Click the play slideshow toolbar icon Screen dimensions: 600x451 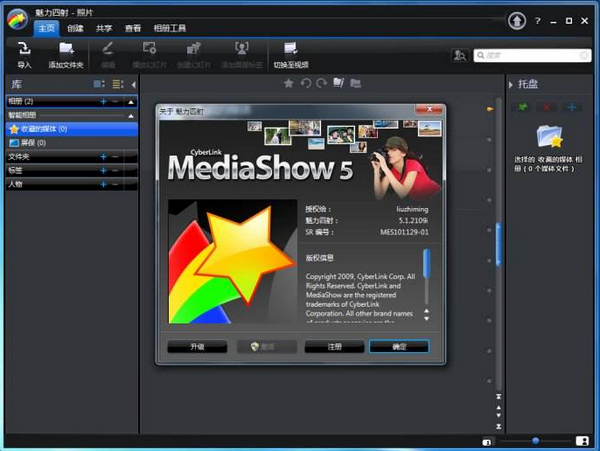pyautogui.click(x=149, y=49)
